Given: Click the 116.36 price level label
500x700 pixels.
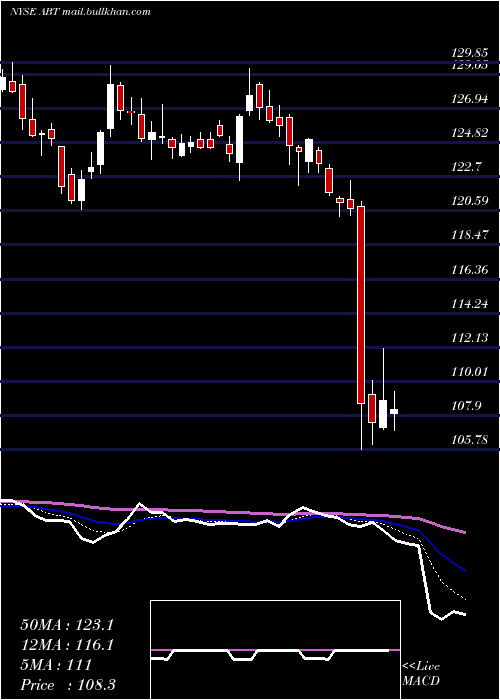Looking at the screenshot, I should [469, 270].
